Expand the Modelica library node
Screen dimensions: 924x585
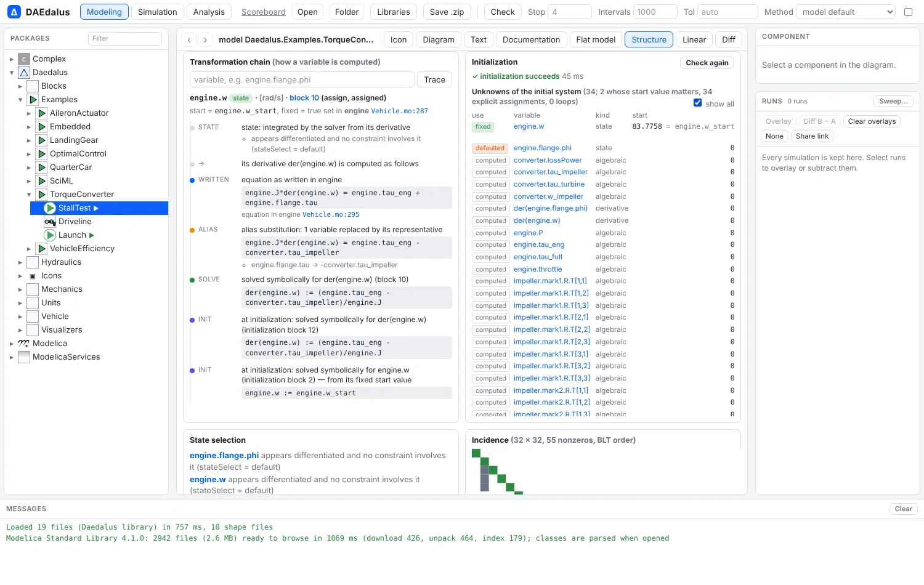click(x=12, y=344)
